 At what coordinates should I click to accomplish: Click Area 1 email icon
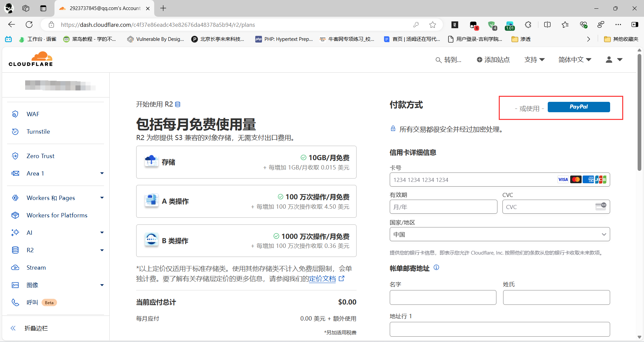(15, 174)
